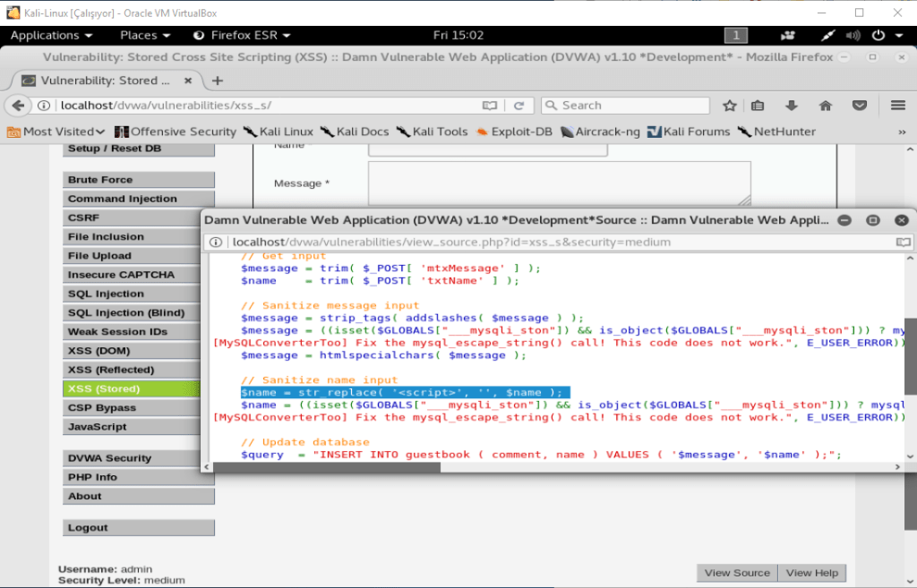Open the Places dropdown menu
The width and height of the screenshot is (917, 588).
coord(144,35)
